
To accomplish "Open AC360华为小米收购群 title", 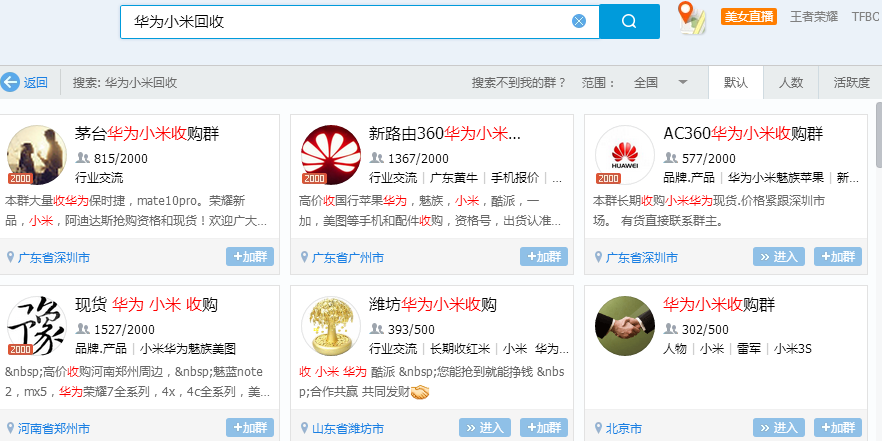I will (x=743, y=134).
